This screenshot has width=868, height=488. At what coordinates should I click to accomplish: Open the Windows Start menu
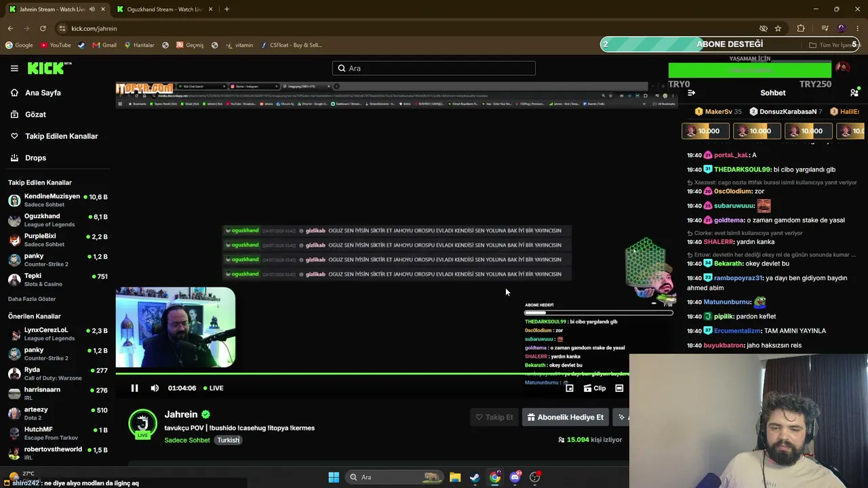[334, 477]
